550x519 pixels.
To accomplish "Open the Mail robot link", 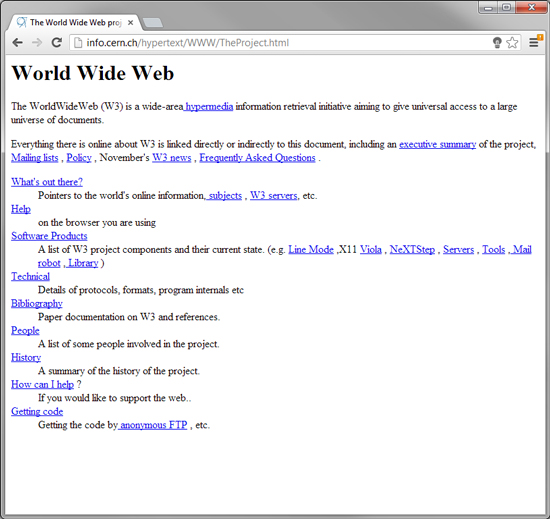I will pyautogui.click(x=521, y=250).
